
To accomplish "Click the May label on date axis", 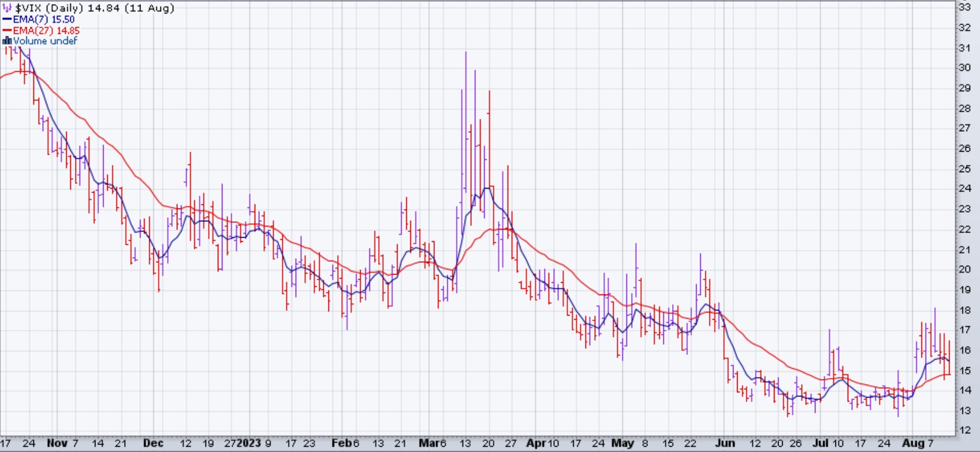I will [622, 443].
